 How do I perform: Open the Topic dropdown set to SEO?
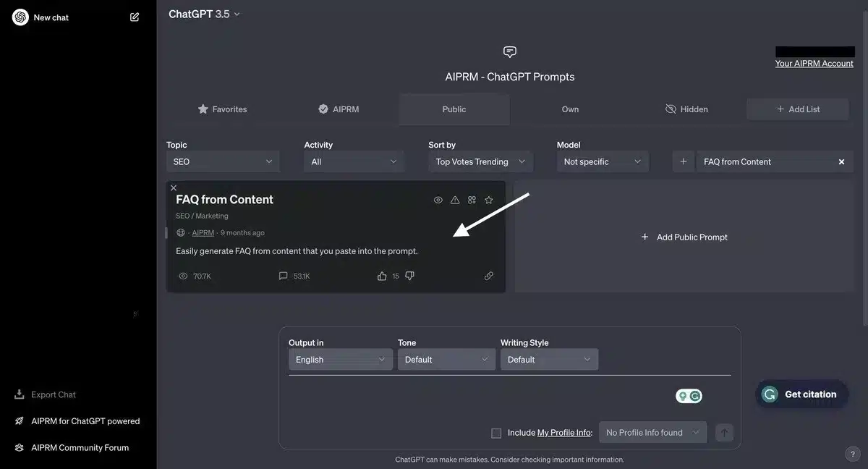[x=223, y=161]
